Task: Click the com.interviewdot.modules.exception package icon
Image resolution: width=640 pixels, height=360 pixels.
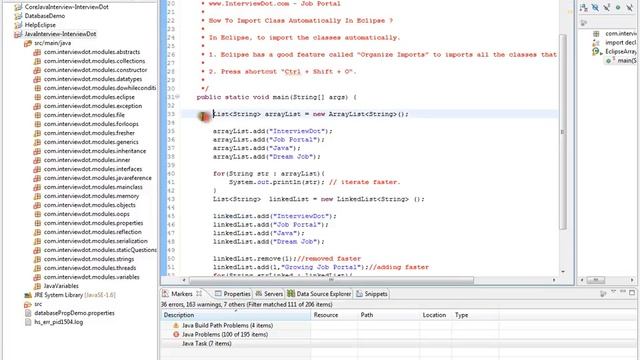Action: [x=37, y=106]
